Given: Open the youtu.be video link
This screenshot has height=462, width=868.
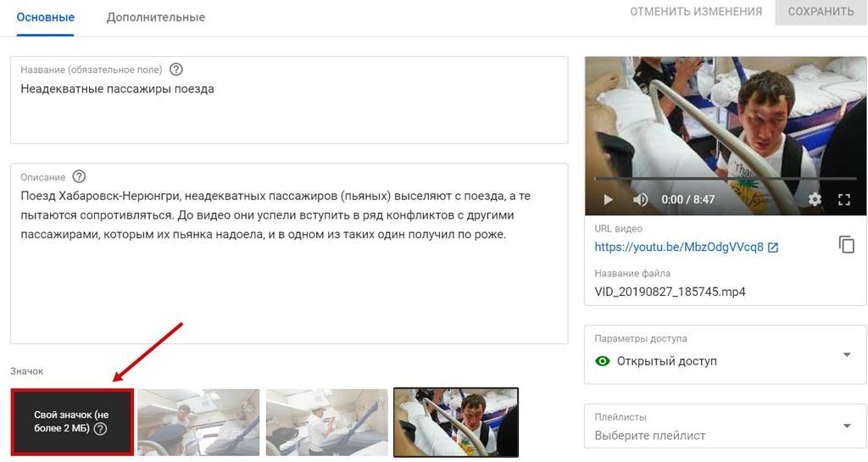Looking at the screenshot, I should (x=679, y=248).
